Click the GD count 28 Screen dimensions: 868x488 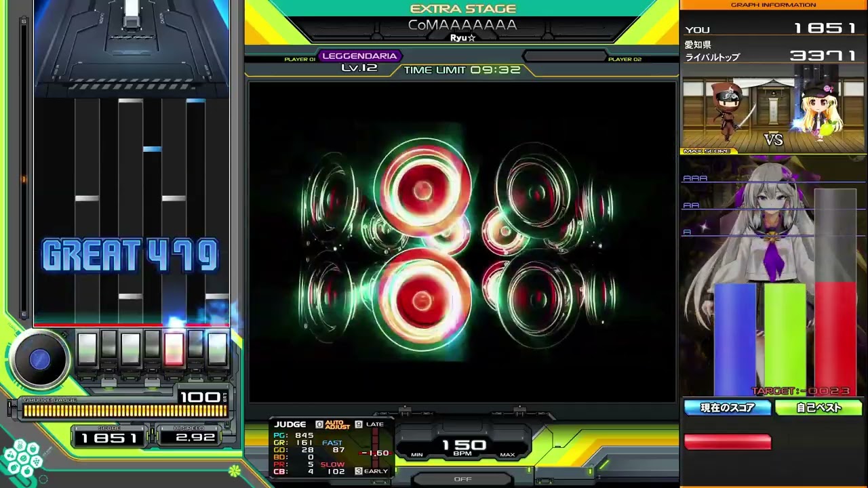click(307, 450)
